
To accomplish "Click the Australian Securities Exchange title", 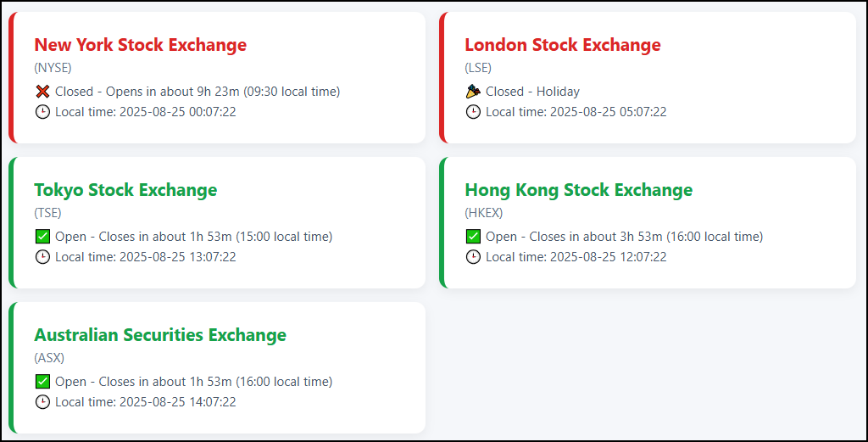I will pyautogui.click(x=160, y=335).
